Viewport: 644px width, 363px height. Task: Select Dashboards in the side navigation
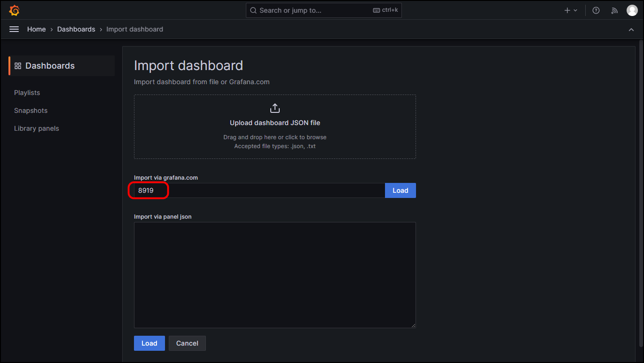click(x=62, y=66)
